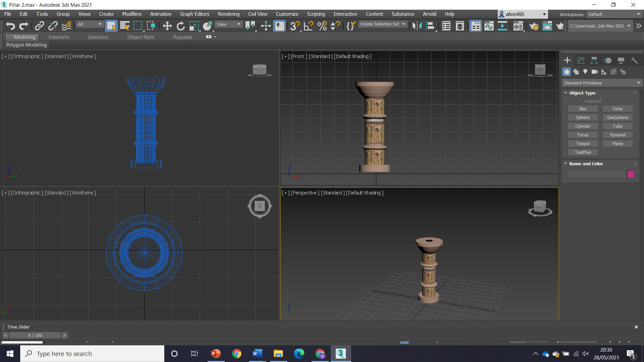Open the Lights category in Create panel

585,72
